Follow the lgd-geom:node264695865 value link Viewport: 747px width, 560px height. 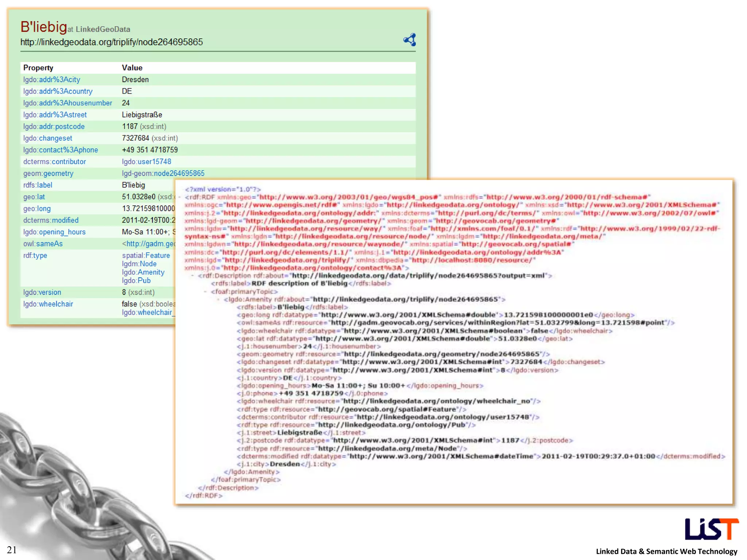coord(163,173)
